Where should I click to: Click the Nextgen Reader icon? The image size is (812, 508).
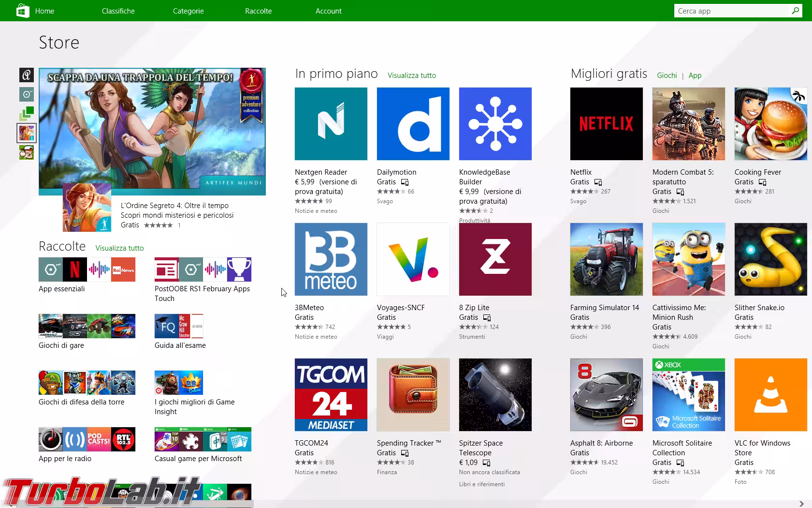click(x=331, y=124)
